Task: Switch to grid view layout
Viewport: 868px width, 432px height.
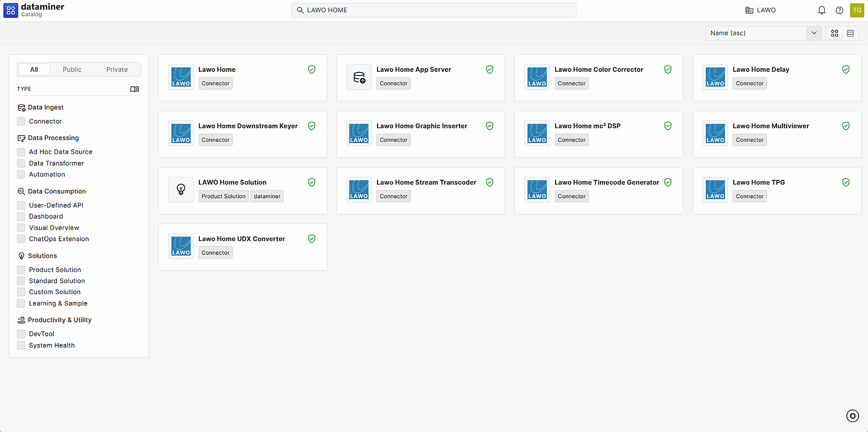Action: click(x=835, y=33)
